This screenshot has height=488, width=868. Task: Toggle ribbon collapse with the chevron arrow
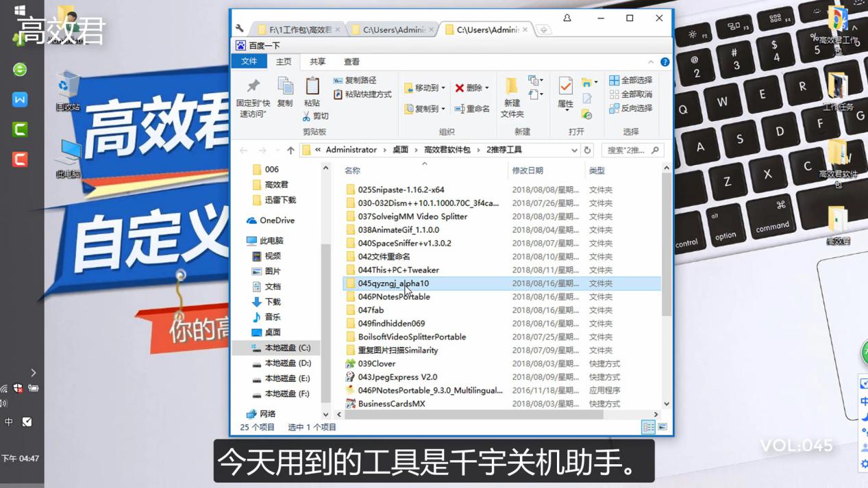click(649, 62)
